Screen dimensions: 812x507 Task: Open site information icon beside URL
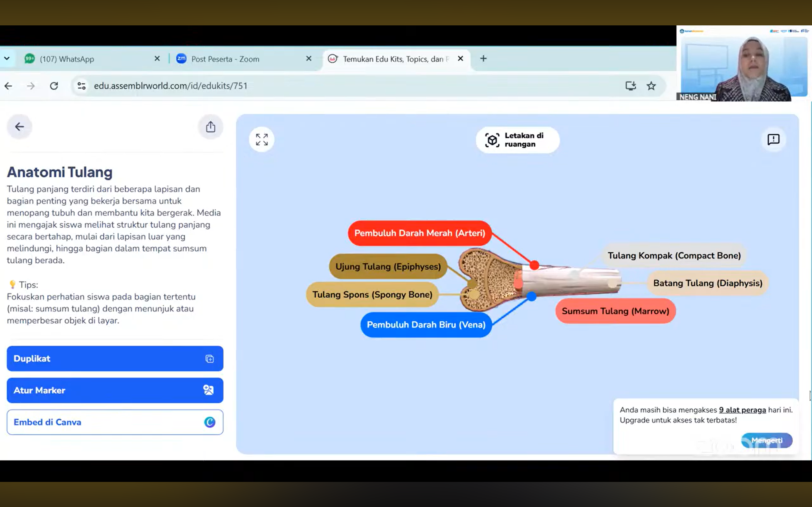82,86
